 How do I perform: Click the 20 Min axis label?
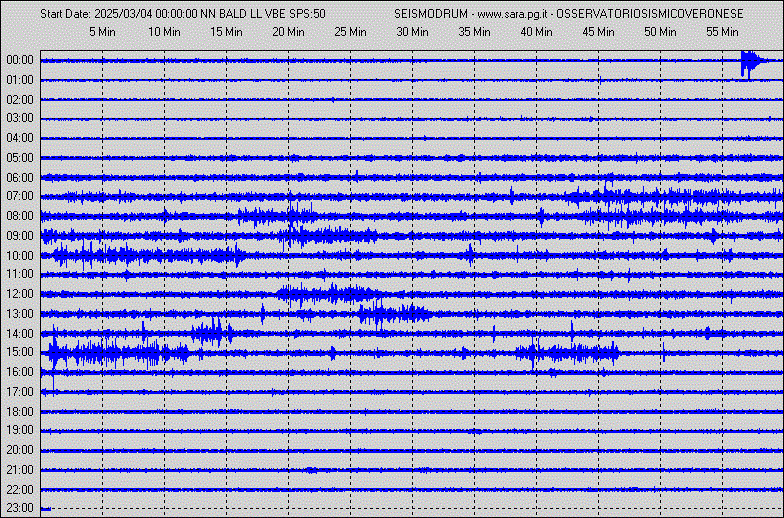click(x=288, y=32)
